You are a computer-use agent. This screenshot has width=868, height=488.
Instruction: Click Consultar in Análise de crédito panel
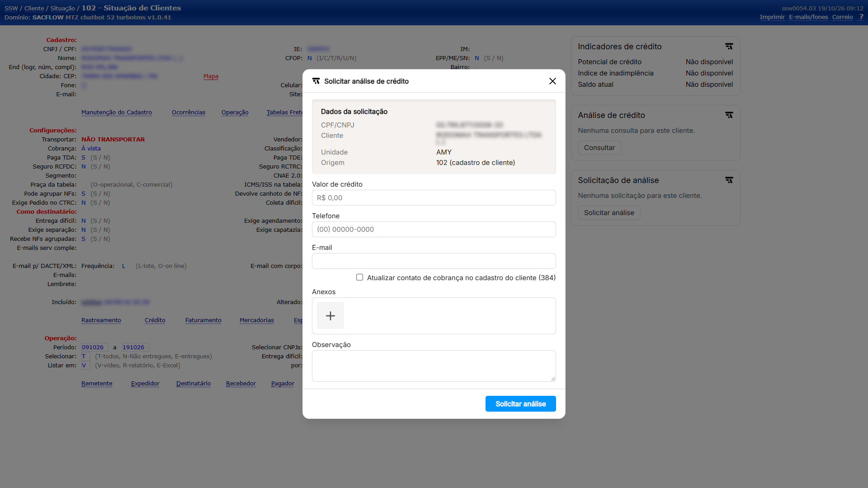599,148
